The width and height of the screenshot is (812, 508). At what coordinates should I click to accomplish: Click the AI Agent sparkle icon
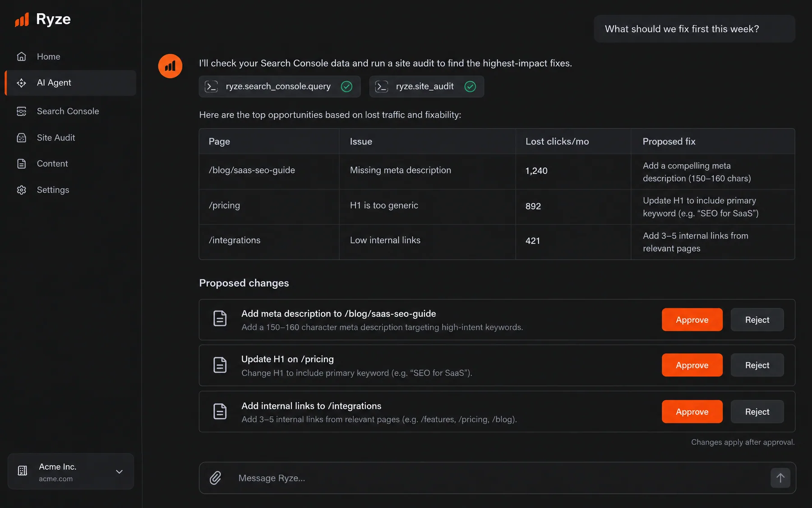tap(22, 83)
